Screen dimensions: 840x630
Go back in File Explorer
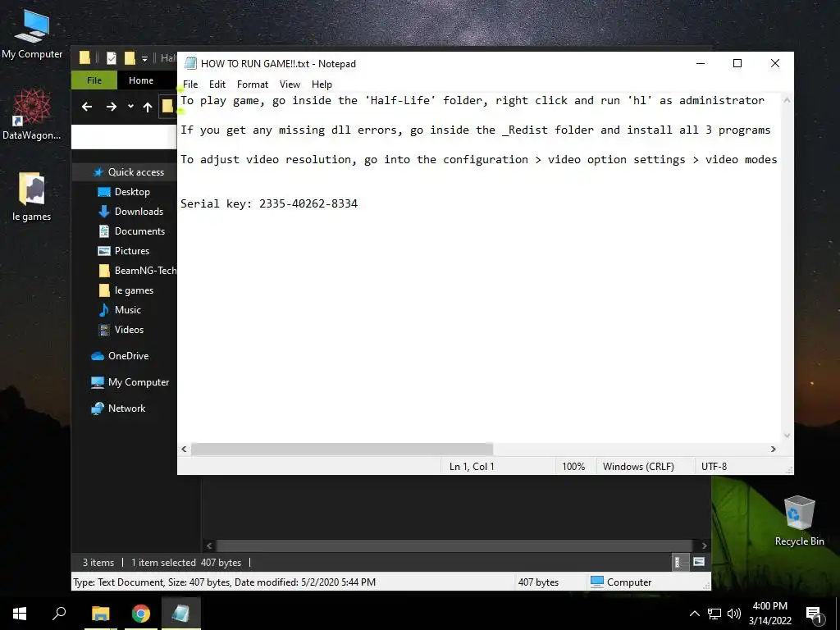tap(87, 107)
